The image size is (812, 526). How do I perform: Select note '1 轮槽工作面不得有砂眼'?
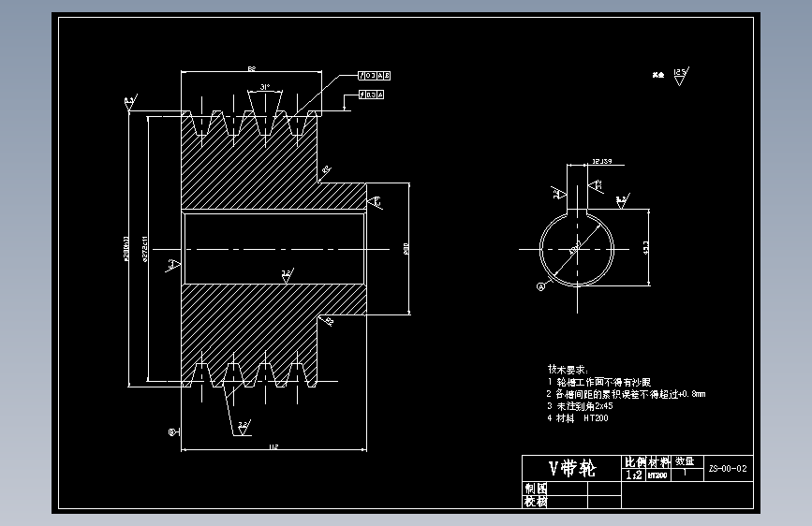(x=598, y=382)
